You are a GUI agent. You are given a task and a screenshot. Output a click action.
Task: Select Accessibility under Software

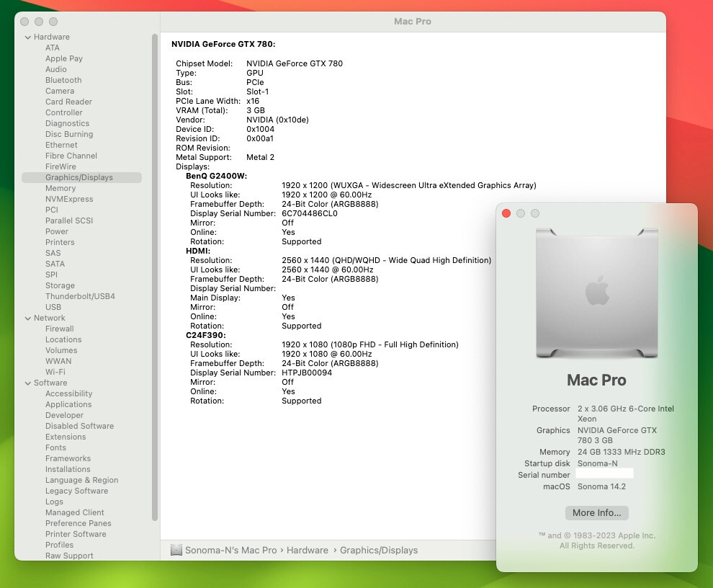click(x=68, y=393)
